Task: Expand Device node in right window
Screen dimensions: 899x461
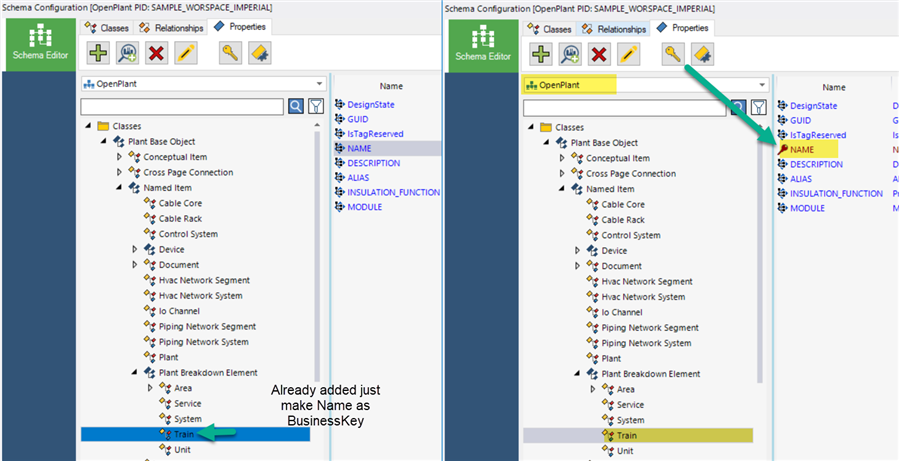Action: 577,251
